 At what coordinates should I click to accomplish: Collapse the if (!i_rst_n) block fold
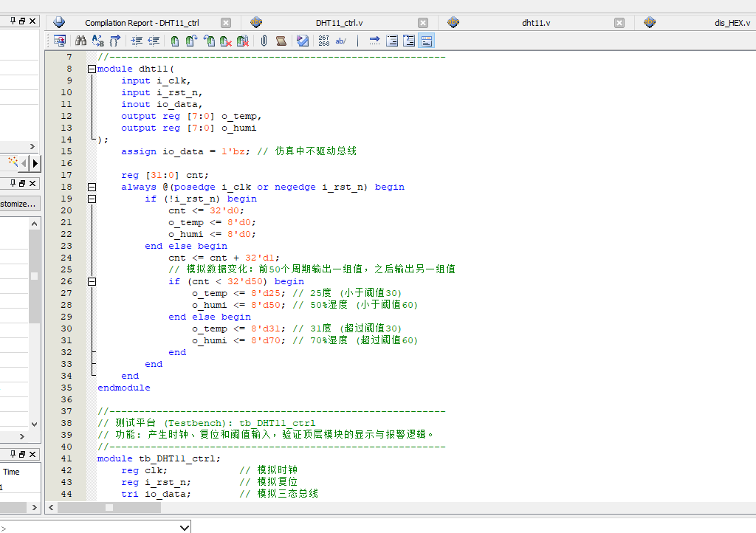coord(92,199)
